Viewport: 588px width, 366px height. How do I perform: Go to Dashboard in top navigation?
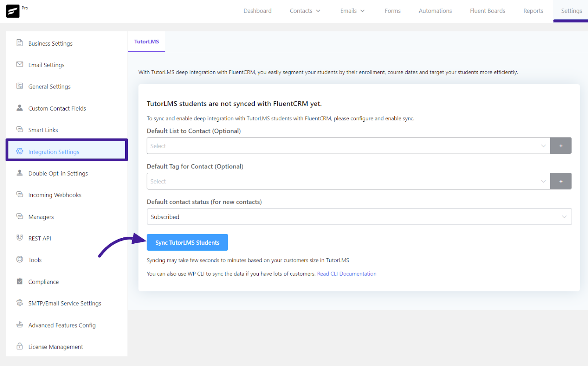pyautogui.click(x=258, y=11)
